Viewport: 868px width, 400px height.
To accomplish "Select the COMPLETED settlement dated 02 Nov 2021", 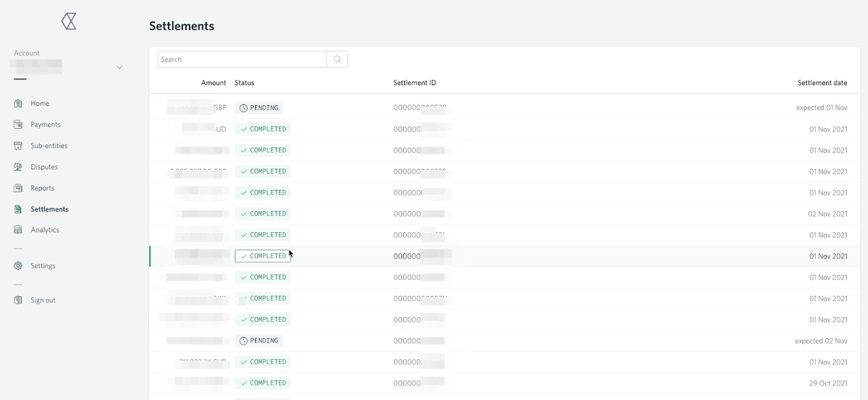I will pos(505,214).
